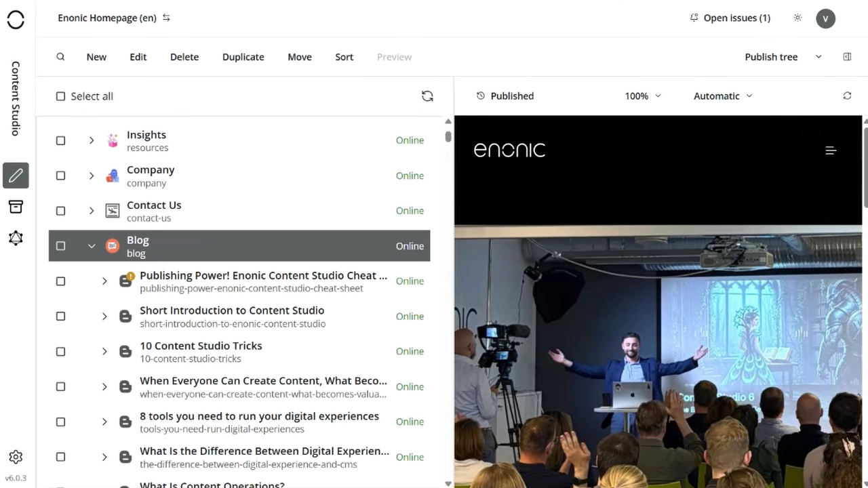Screen dimensions: 868x488
Task: Select the When Everyone Can Create Content row
Action: 239,386
